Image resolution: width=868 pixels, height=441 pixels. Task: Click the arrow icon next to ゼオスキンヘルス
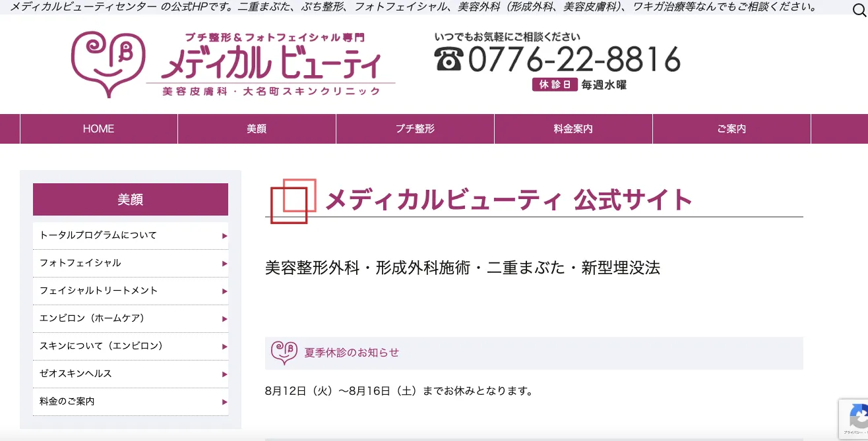click(x=224, y=373)
